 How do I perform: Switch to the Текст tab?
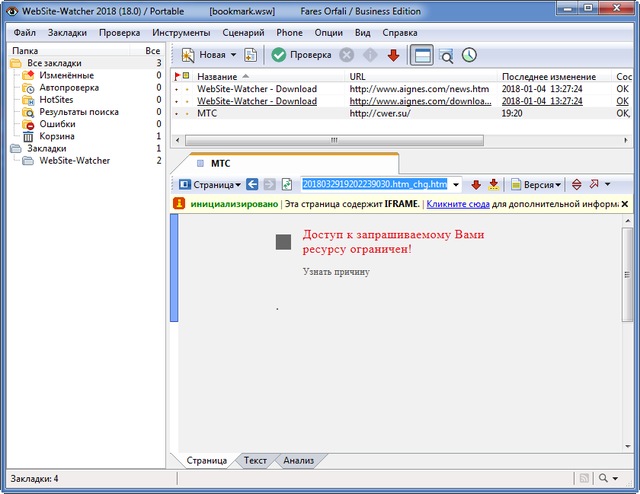[255, 461]
